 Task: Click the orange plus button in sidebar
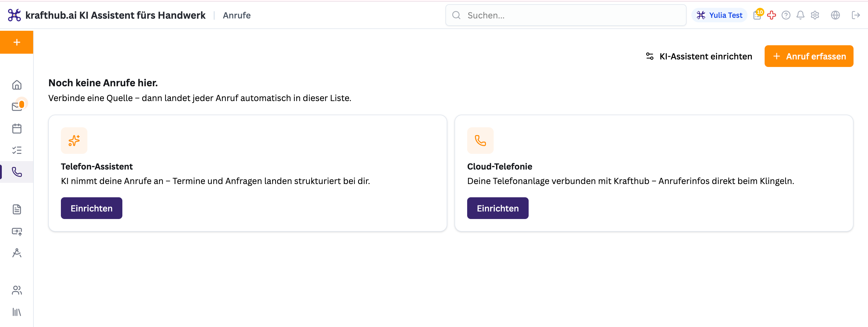(17, 42)
